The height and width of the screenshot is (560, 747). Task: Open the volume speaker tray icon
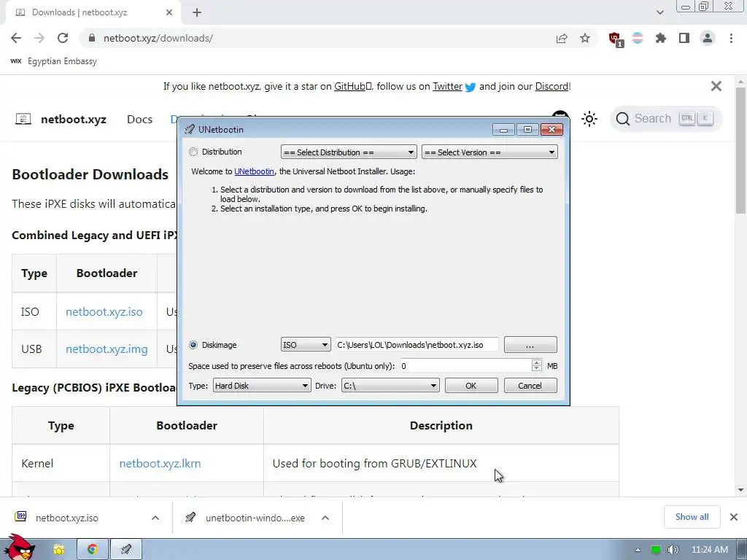[673, 550]
